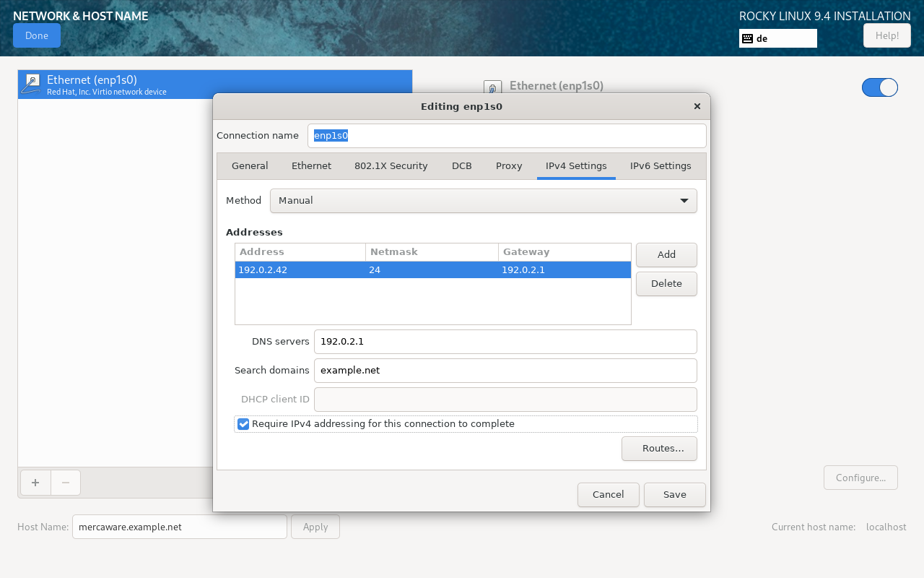Click the localhost current host name text
The width and height of the screenshot is (924, 578).
click(x=886, y=527)
